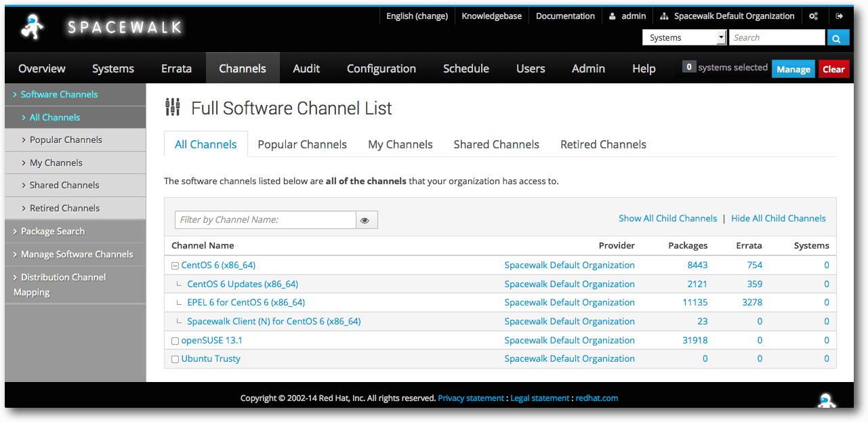868x422 pixels.
Task: Click the Legal statement footer link
Action: pyautogui.click(x=539, y=398)
